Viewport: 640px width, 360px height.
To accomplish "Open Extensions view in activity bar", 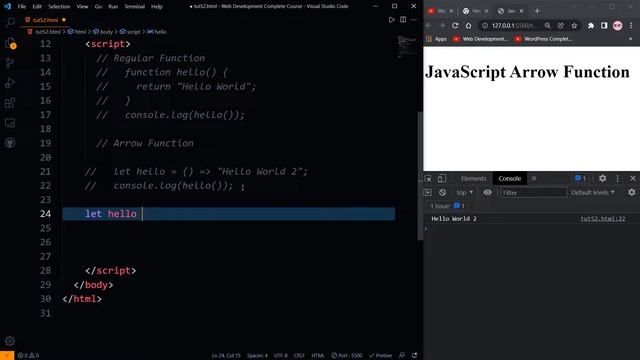I will 10,103.
